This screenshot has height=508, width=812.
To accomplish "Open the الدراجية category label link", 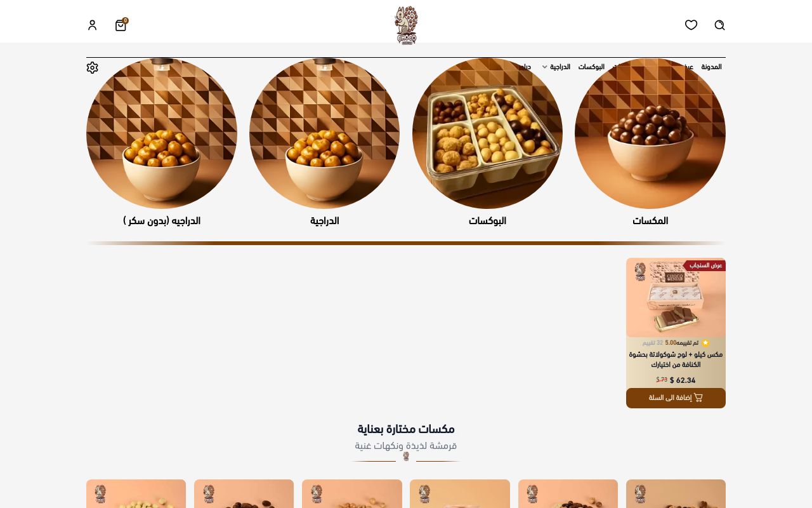I will tap(324, 221).
